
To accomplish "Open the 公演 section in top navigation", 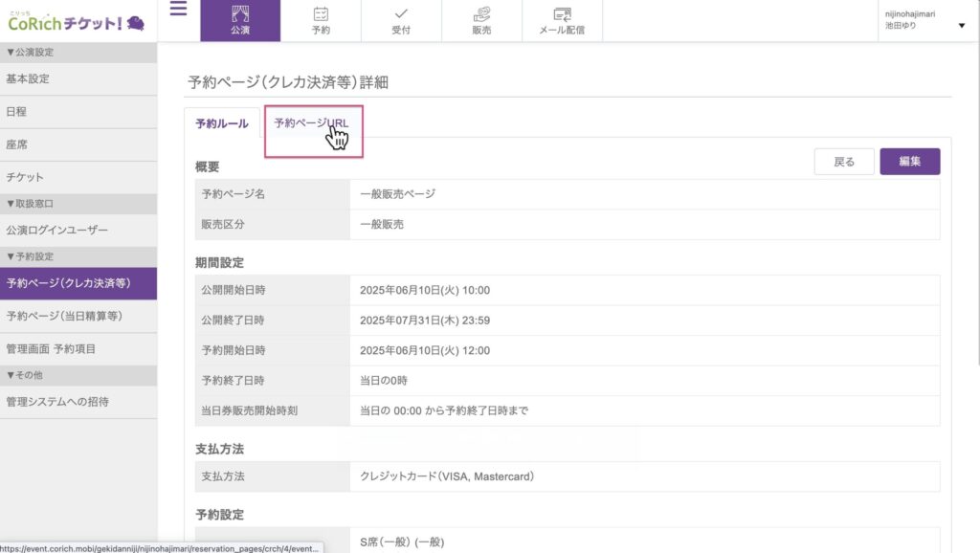I will (239, 20).
